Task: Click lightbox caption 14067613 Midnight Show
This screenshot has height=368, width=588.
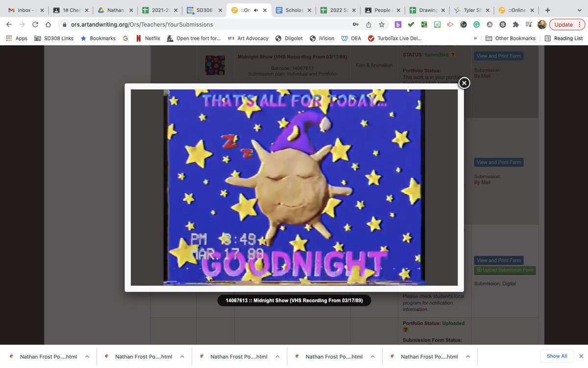Action: coord(294,300)
